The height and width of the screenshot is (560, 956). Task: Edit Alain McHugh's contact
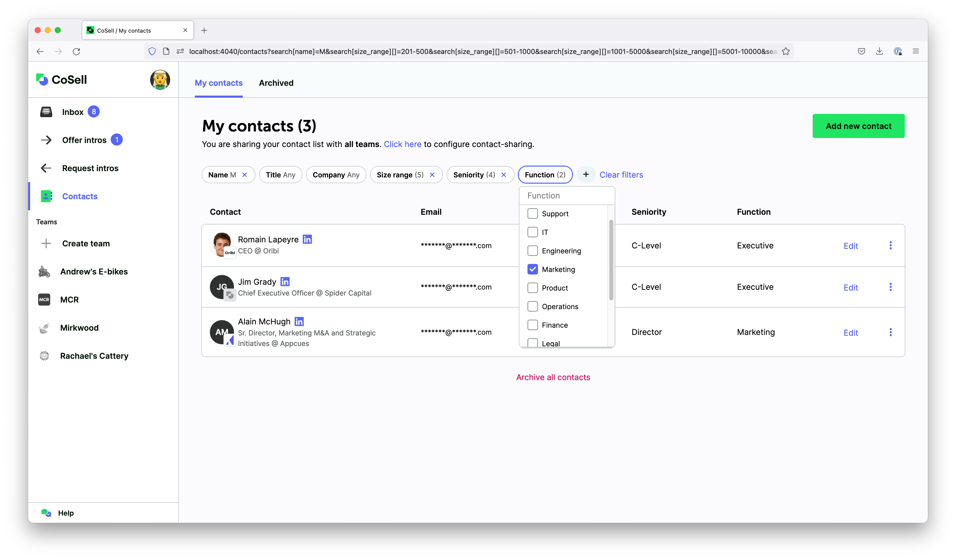851,332
